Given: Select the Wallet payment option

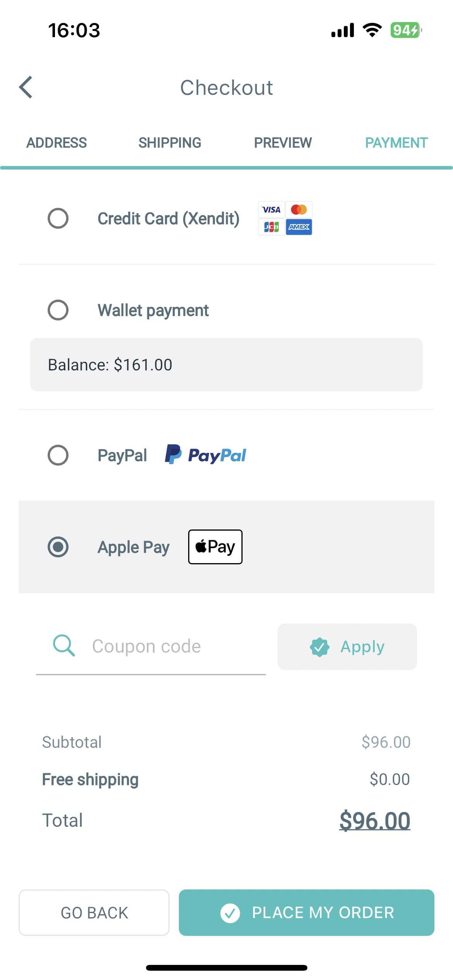Looking at the screenshot, I should click(58, 309).
